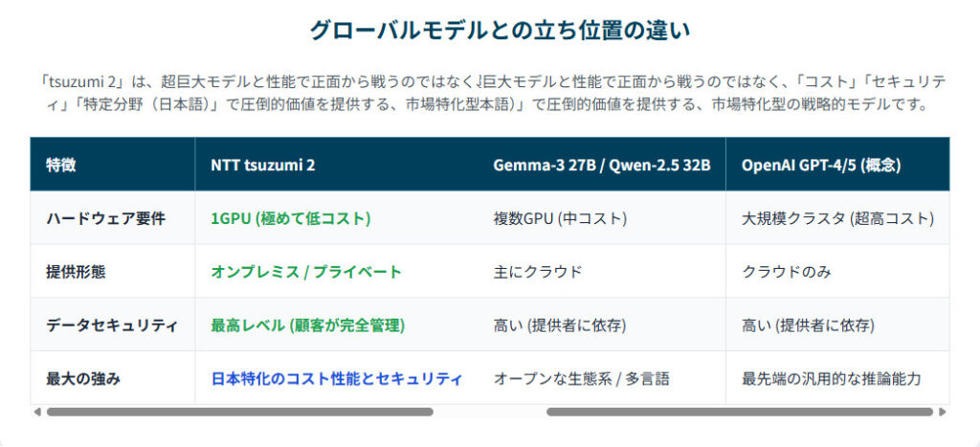Click the green 1GPU (極めて低コスト) text

[x=290, y=218]
